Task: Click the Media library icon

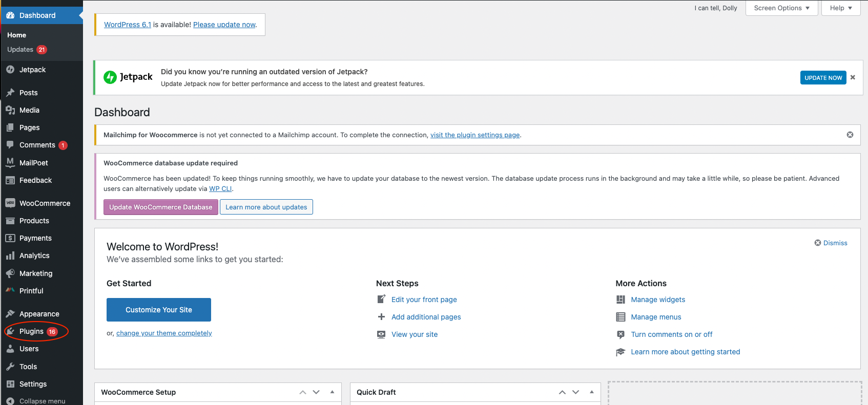Action: [10, 110]
